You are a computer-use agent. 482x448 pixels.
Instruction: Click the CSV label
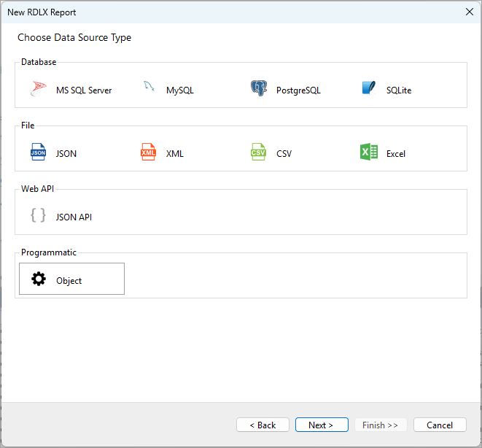pos(284,154)
